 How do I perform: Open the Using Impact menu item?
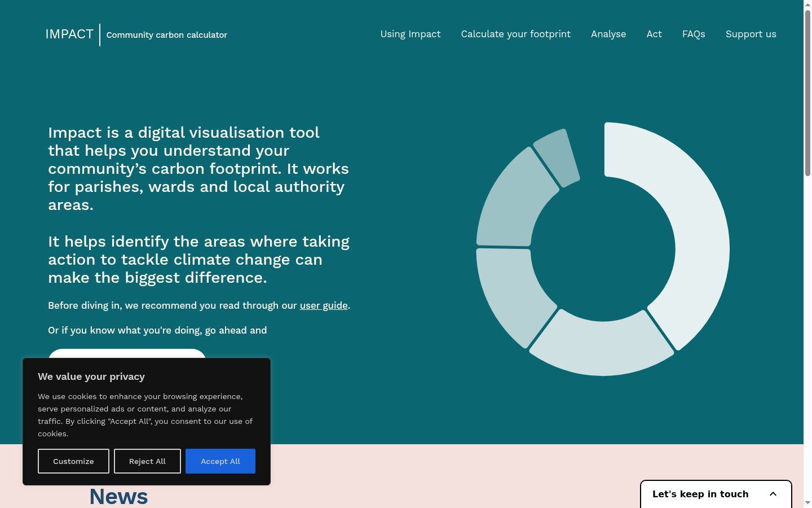[x=411, y=34]
